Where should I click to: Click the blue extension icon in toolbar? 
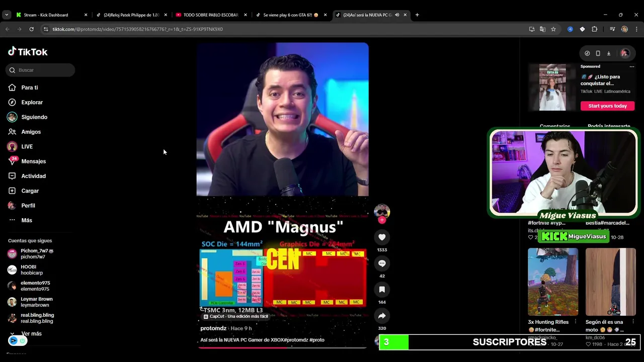pos(570,29)
